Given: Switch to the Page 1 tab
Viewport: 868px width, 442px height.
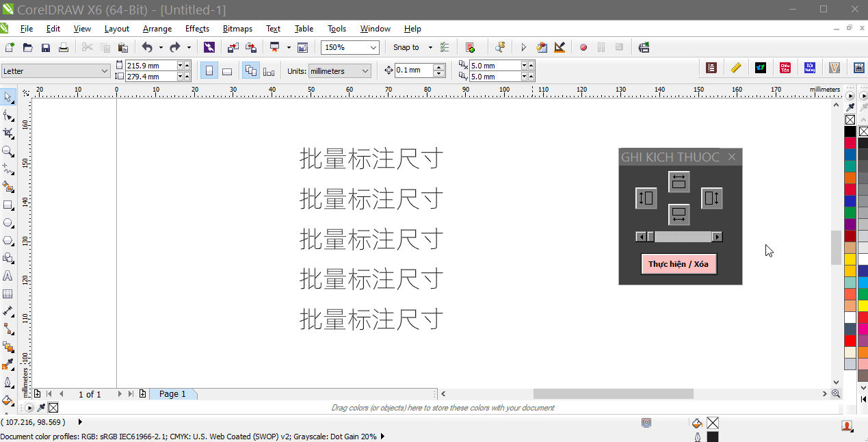Looking at the screenshot, I should (x=172, y=394).
